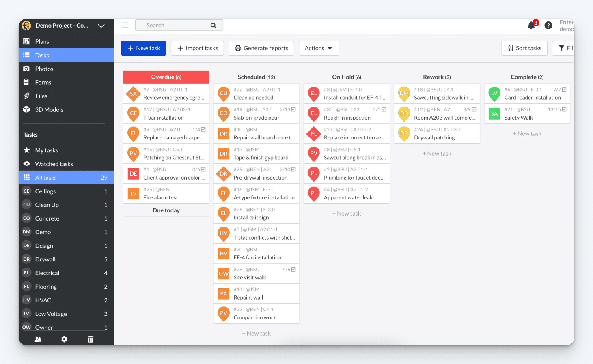Viewport: 593px width, 364px height.
Task: Expand the hamburger menu next to search
Action: pos(125,25)
